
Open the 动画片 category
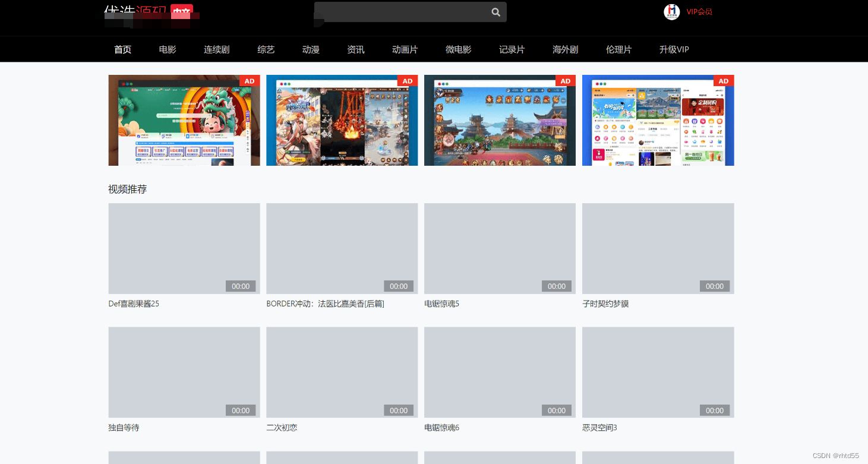pos(405,49)
